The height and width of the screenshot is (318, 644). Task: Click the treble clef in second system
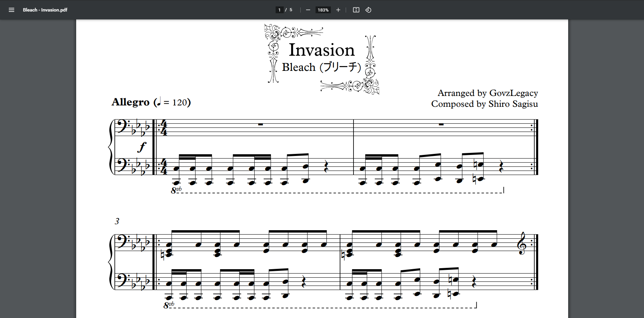point(522,243)
